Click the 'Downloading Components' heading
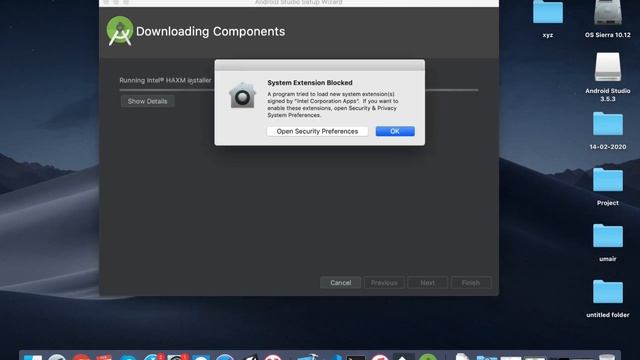The image size is (640, 360). click(x=210, y=31)
